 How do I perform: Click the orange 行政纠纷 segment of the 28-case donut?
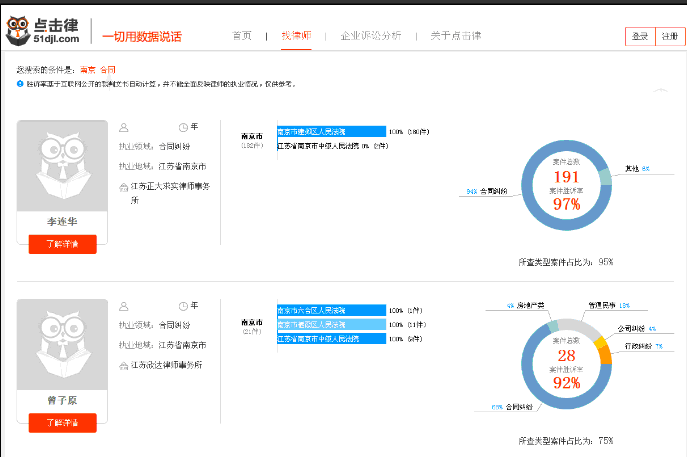605,355
